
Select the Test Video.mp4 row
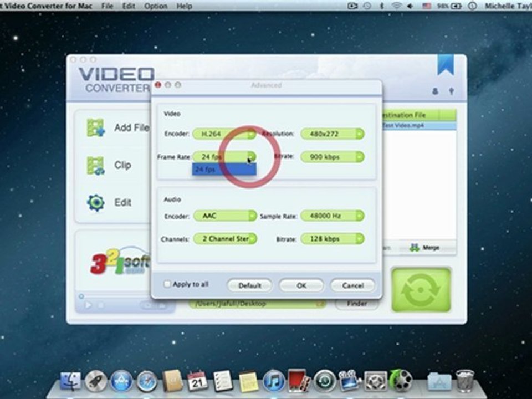pyautogui.click(x=419, y=126)
